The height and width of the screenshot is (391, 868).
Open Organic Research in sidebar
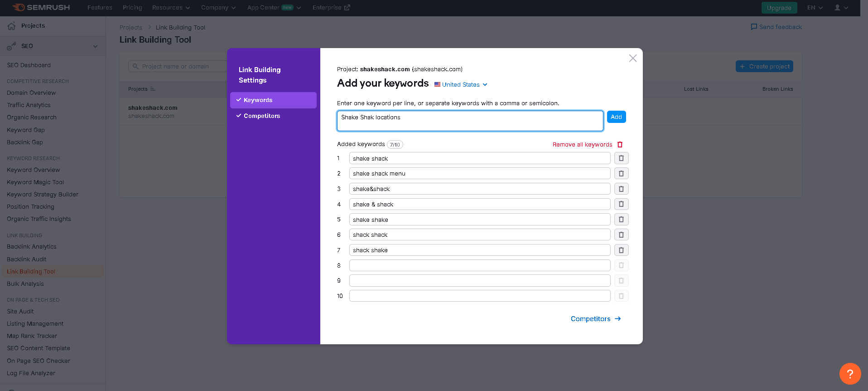point(32,117)
